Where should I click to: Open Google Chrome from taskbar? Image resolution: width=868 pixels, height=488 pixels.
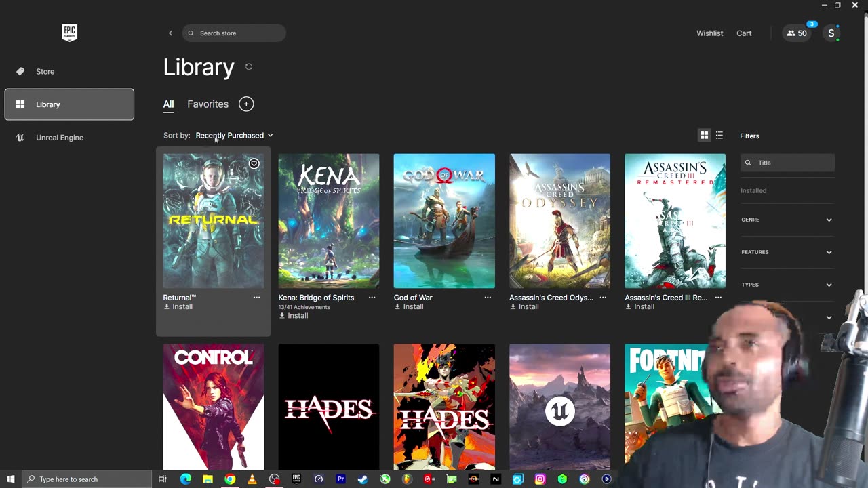(x=230, y=479)
